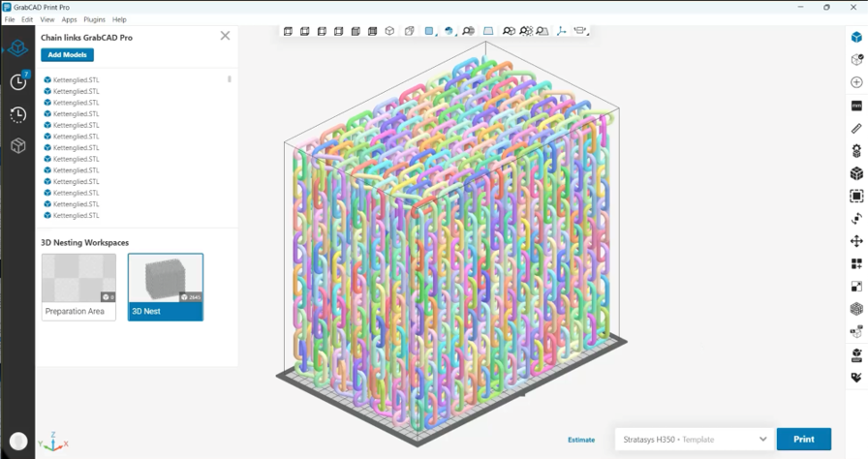This screenshot has height=459, width=868.
Task: Switch to the first wireframe view cube icon
Action: click(x=288, y=32)
